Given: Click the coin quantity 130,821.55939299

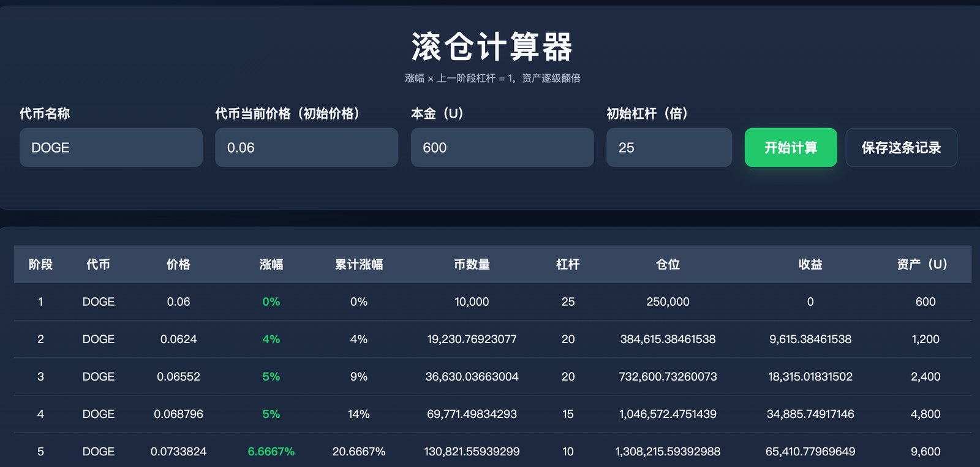Looking at the screenshot, I should pyautogui.click(x=472, y=451).
